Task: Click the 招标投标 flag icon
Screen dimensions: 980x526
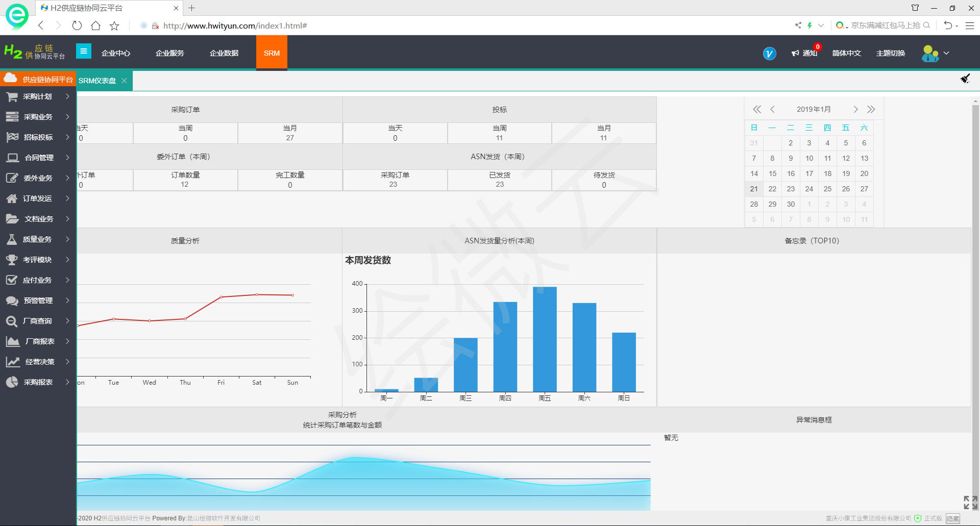Action: 12,137
